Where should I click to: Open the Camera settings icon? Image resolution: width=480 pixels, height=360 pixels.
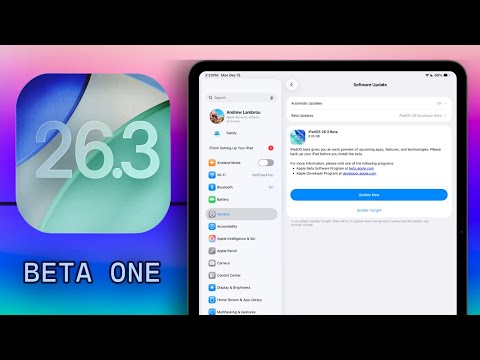tap(212, 263)
